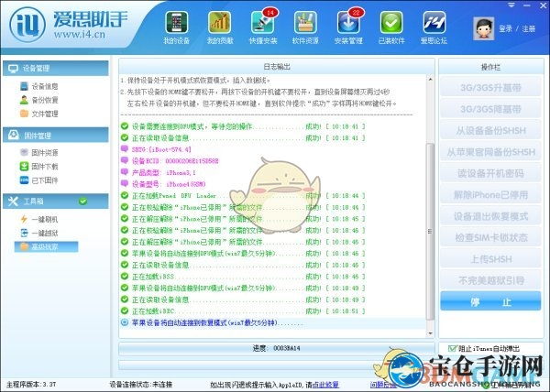The image size is (550, 392).
Task: Open 设备信息 in the sidebar
Action: 38,86
